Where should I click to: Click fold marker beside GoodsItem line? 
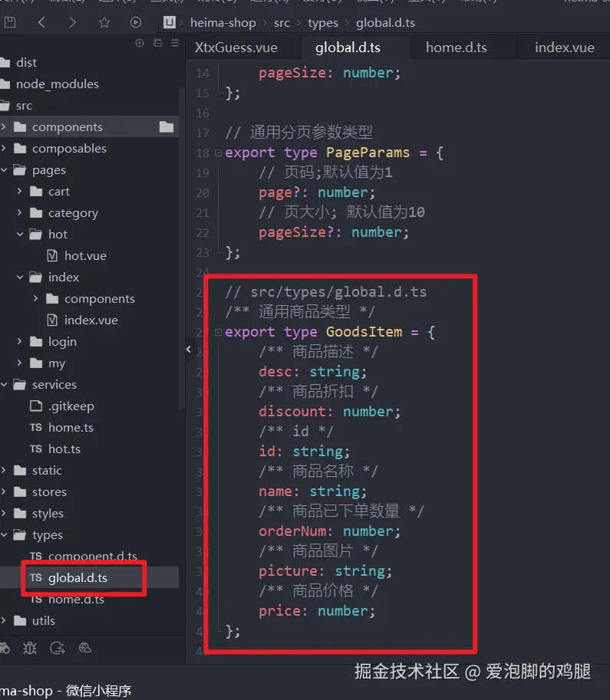pyautogui.click(x=218, y=332)
